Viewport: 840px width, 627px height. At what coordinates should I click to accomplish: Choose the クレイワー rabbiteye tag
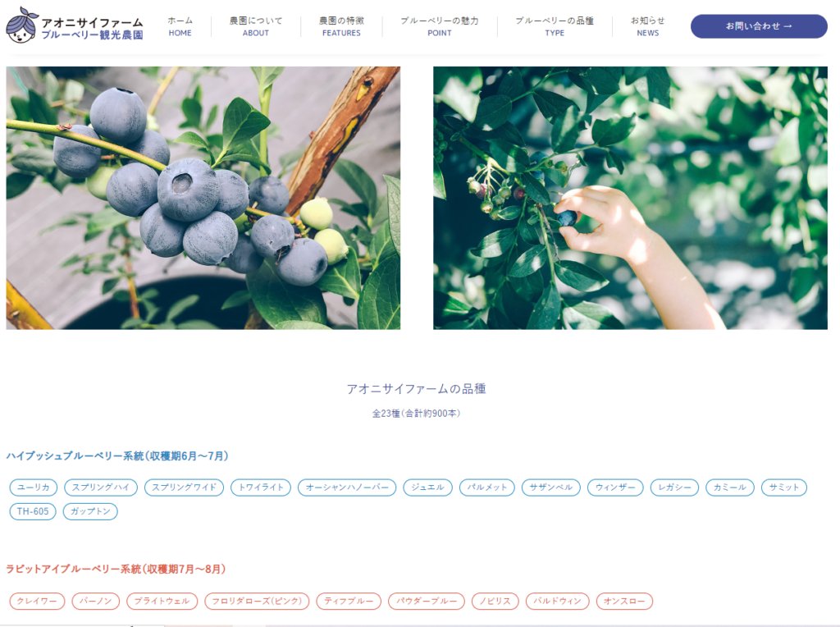(37, 601)
